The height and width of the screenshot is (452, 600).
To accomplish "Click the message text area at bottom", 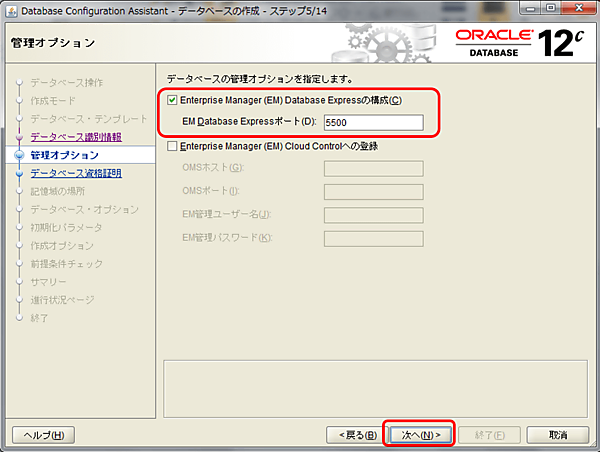I will click(x=375, y=389).
